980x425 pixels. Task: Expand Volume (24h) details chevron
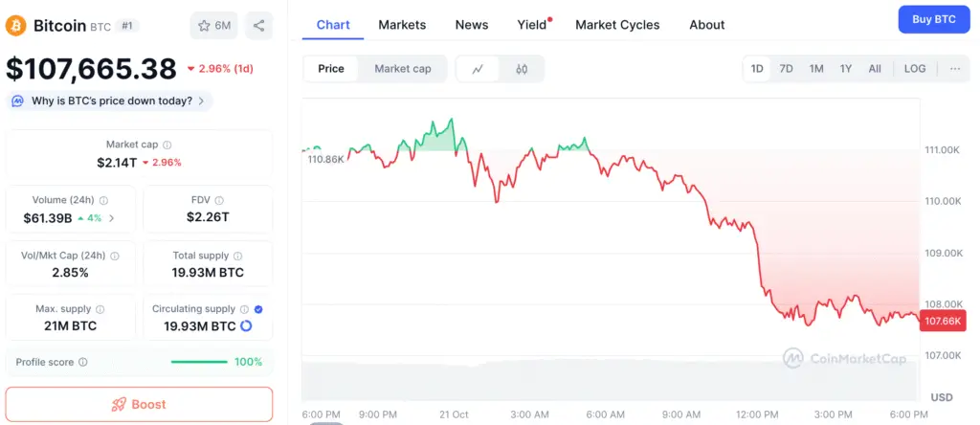[x=111, y=218]
